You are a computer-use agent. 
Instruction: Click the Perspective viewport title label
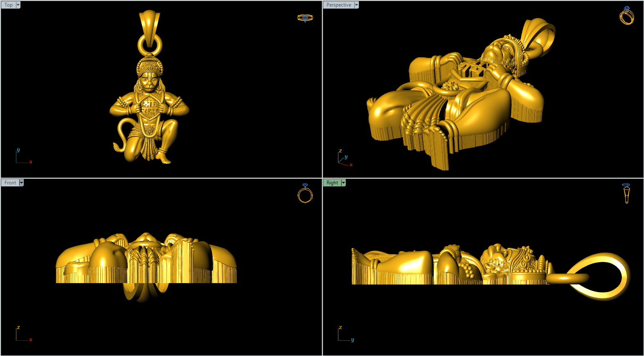click(338, 5)
